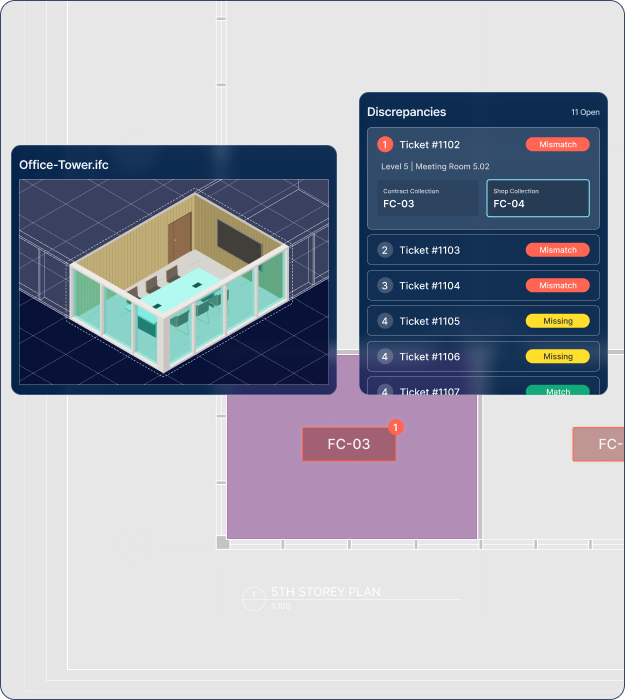This screenshot has height=700, width=625.
Task: Click the Missing badge on Ticket #1105
Action: pos(558,321)
